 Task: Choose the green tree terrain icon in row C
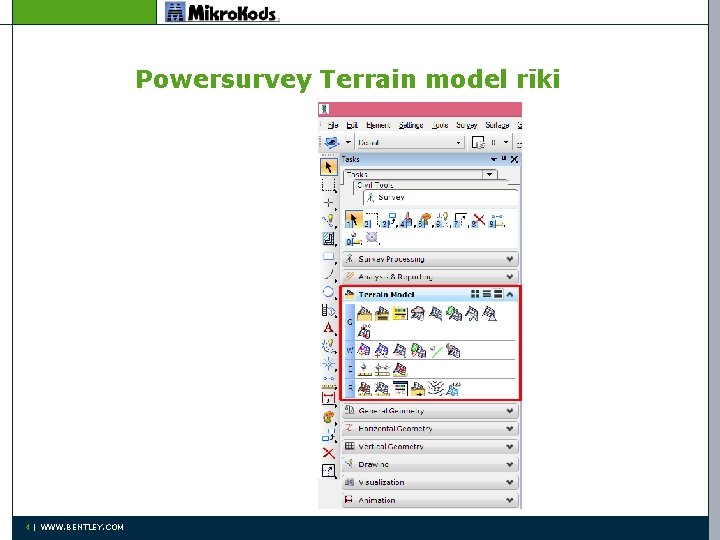454,314
